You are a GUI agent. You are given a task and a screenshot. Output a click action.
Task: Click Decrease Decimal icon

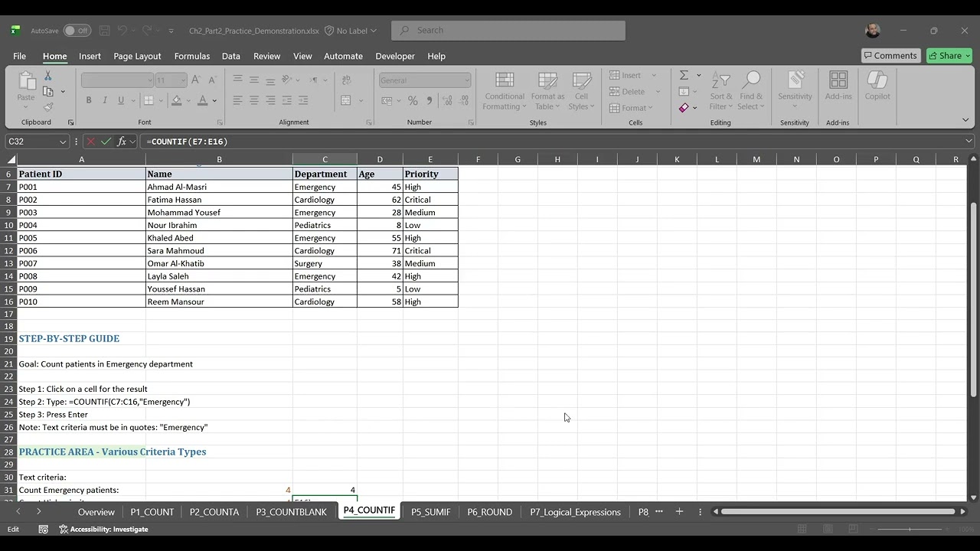pyautogui.click(x=462, y=100)
